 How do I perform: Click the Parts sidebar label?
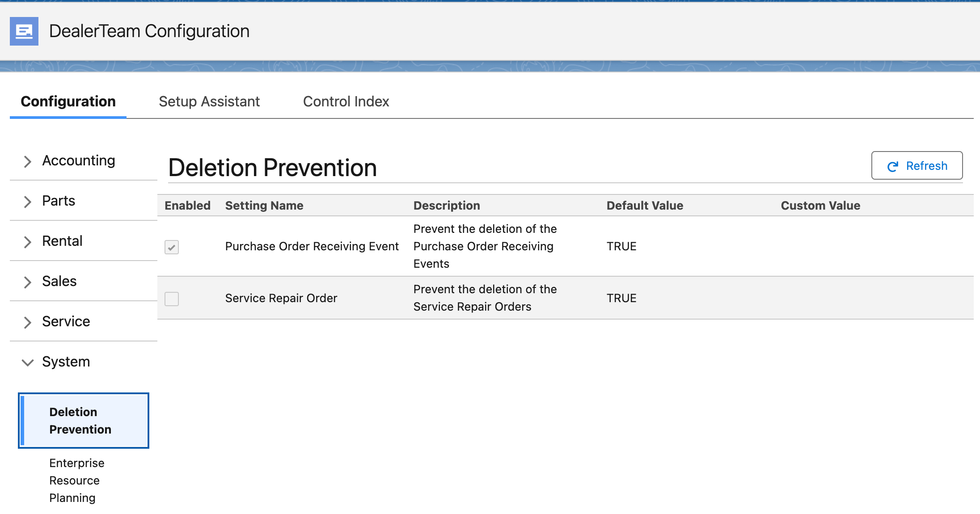(x=59, y=201)
